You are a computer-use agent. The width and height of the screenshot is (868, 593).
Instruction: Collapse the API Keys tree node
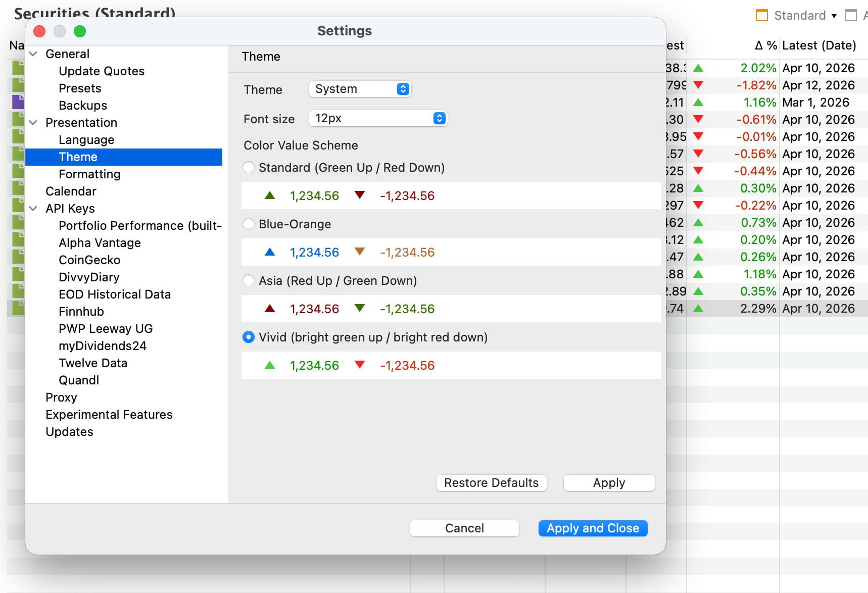(33, 208)
